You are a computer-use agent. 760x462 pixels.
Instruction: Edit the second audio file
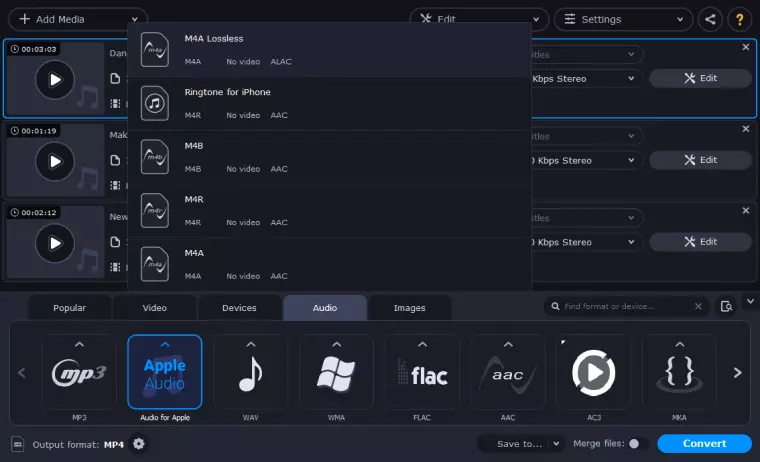coord(700,160)
